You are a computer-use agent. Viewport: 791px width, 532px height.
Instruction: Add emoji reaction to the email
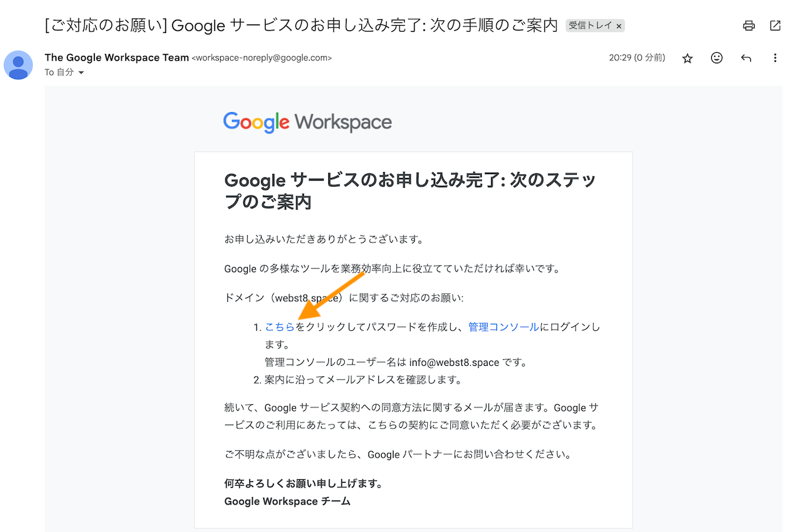pyautogui.click(x=717, y=58)
